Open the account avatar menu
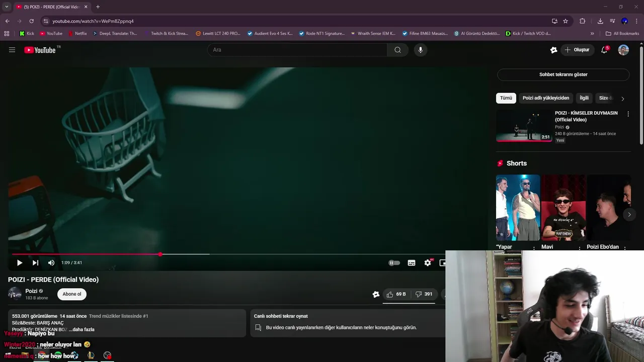 pos(623,50)
